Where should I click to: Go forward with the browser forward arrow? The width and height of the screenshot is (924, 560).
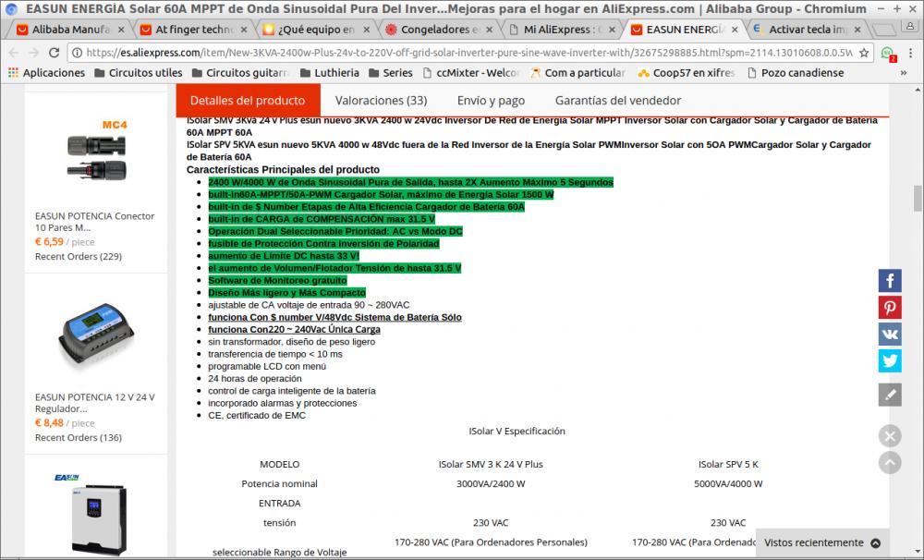pos(33,53)
